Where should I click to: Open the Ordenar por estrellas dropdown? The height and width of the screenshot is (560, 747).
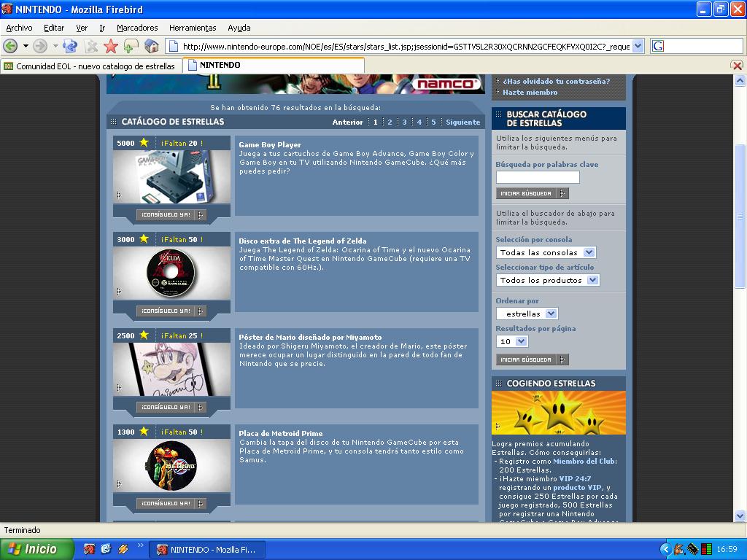click(x=527, y=314)
